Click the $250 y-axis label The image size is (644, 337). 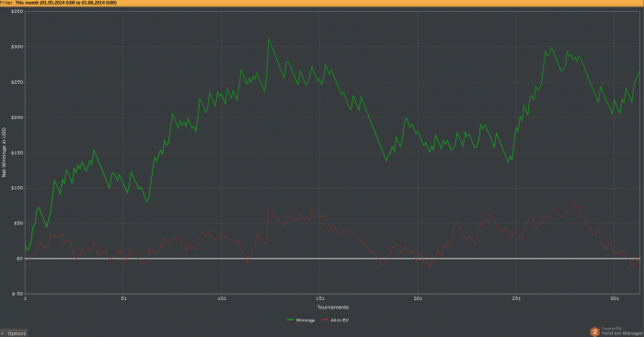[17, 82]
